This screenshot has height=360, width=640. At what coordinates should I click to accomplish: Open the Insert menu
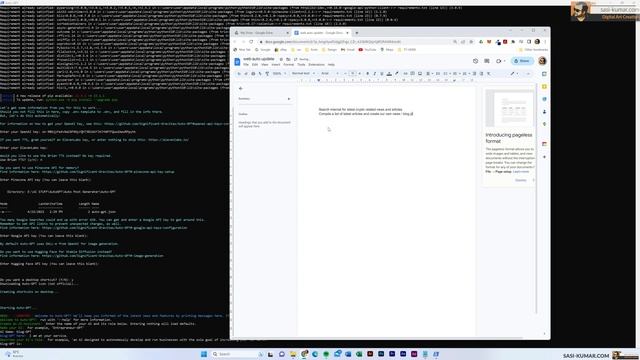[276, 64]
